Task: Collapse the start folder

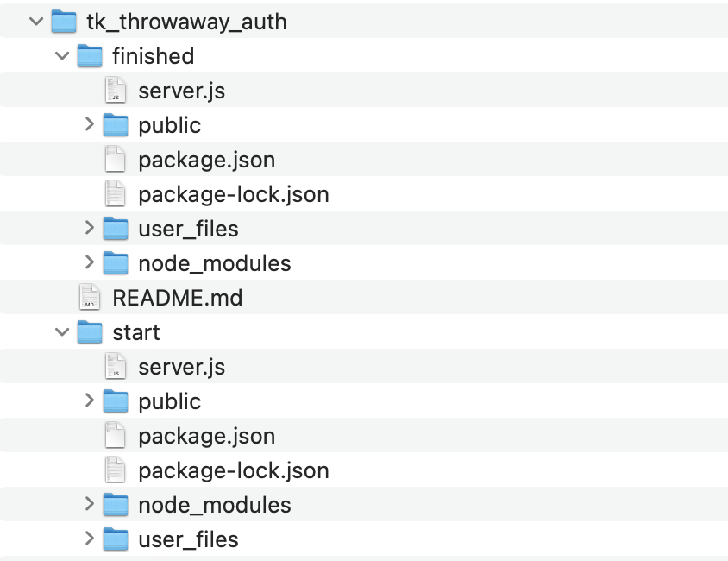Action: coord(60,331)
